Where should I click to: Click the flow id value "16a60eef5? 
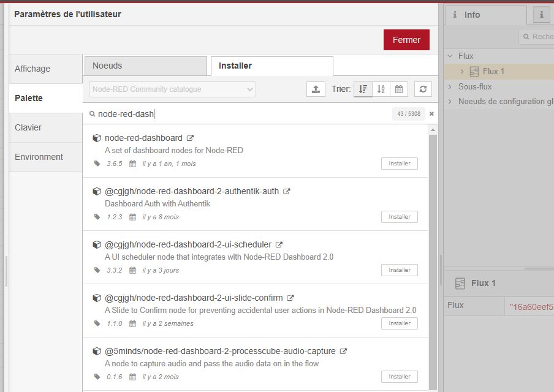click(531, 306)
